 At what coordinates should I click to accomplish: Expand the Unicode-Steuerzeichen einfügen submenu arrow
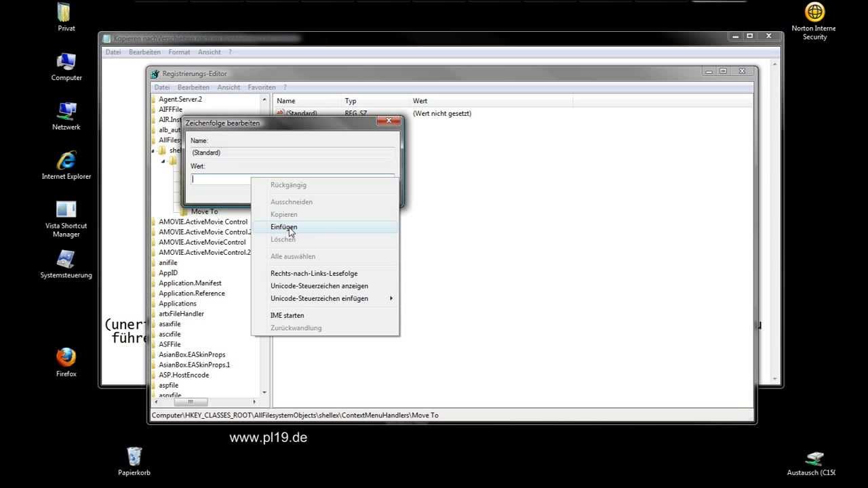[391, 298]
